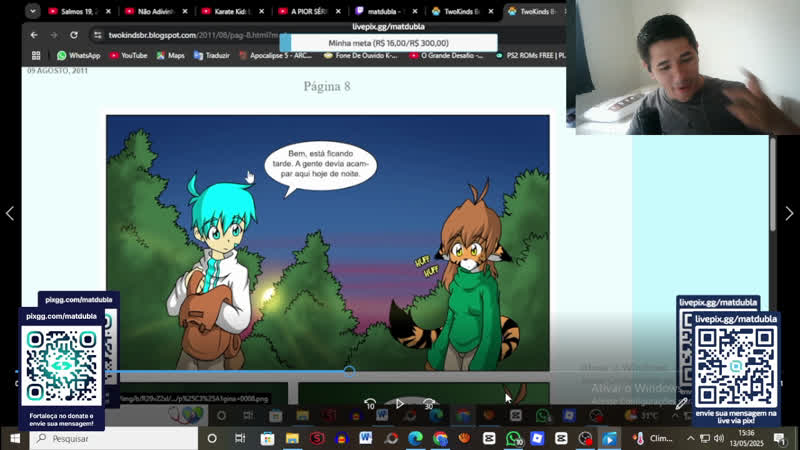Open the YouTube bookmark
Image resolution: width=800 pixels, height=450 pixels.
click(128, 55)
